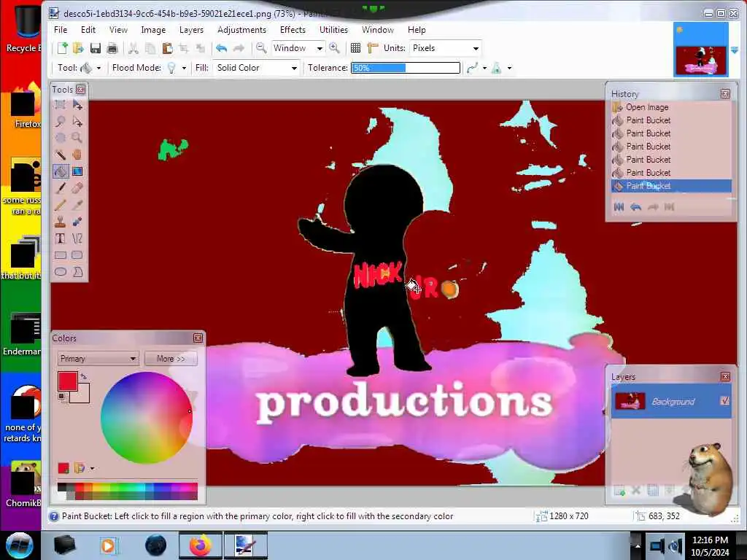Click the Zoom Out magnifier icon
This screenshot has width=747, height=560.
pos(261,48)
